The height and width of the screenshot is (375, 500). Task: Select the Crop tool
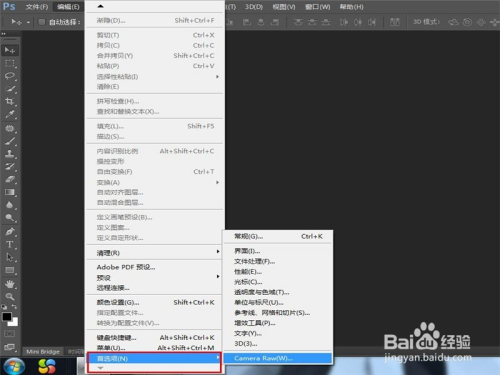[10, 101]
